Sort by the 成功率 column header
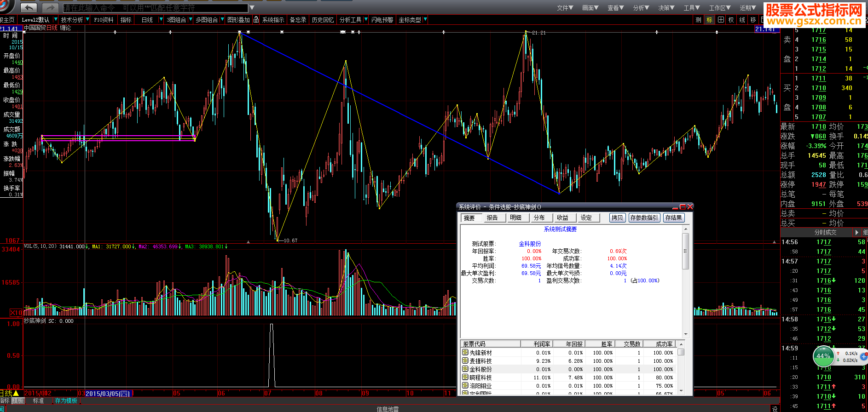 [x=660, y=344]
